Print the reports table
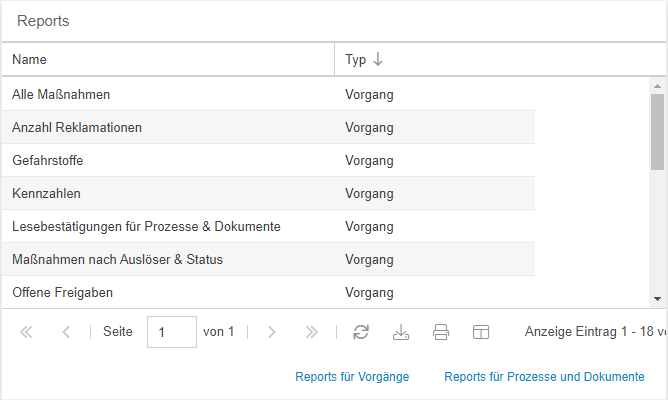The width and height of the screenshot is (668, 400). click(441, 332)
